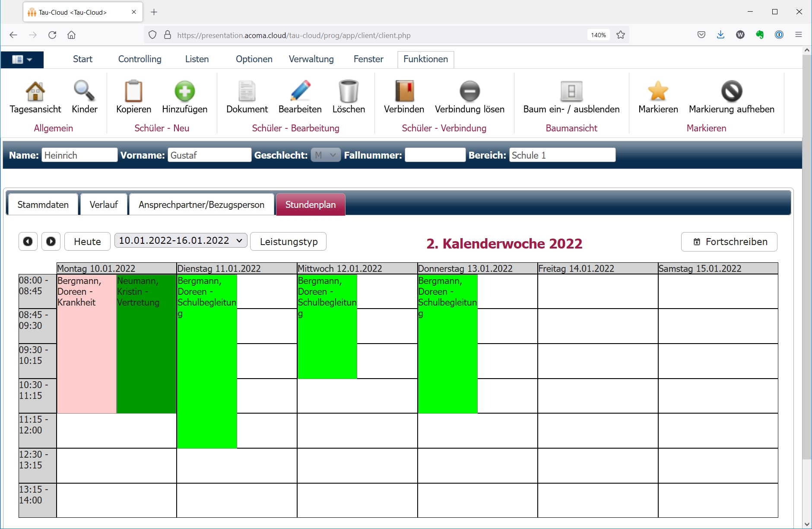
Task: Open browser downloads panel
Action: coord(720,35)
